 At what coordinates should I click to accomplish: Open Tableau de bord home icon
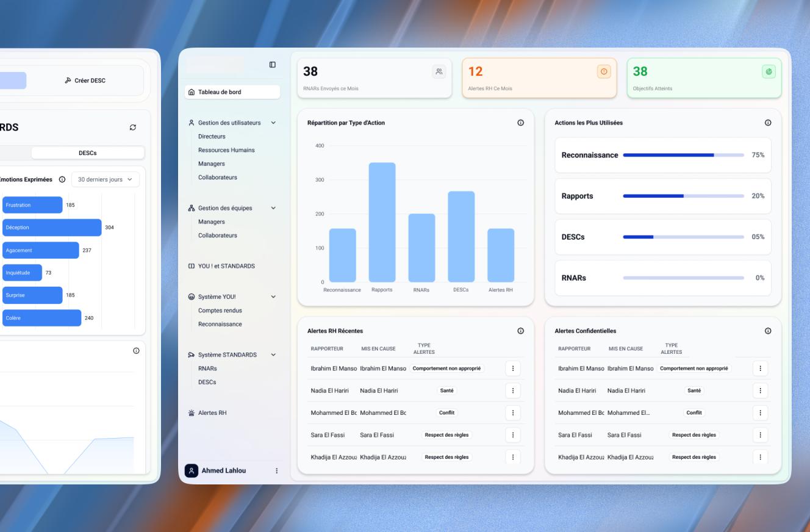pos(192,92)
